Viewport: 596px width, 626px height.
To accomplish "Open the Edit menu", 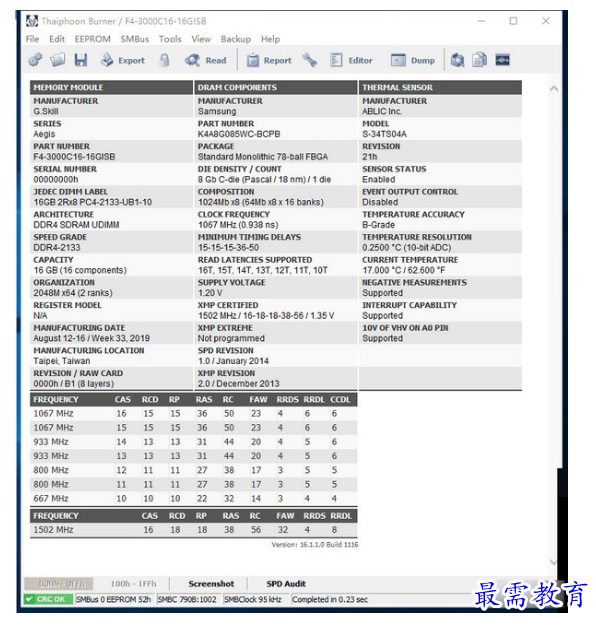I will pyautogui.click(x=57, y=39).
